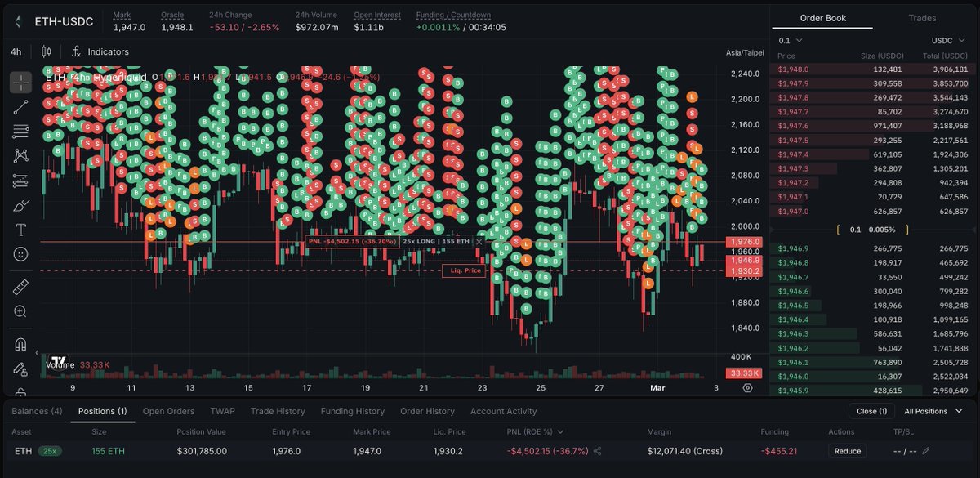Toggle magnet mode for drawings

click(x=20, y=344)
